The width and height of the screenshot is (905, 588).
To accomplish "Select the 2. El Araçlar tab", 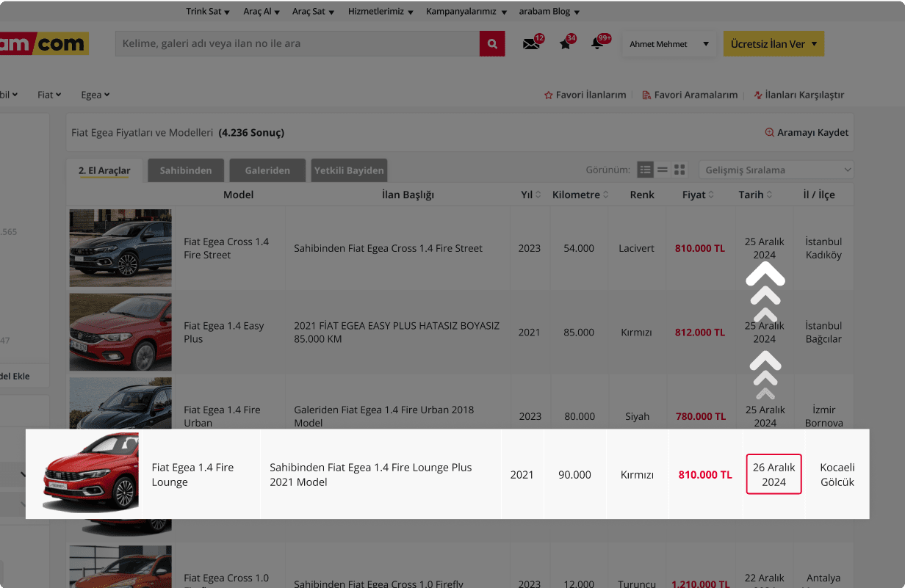I will tap(104, 170).
